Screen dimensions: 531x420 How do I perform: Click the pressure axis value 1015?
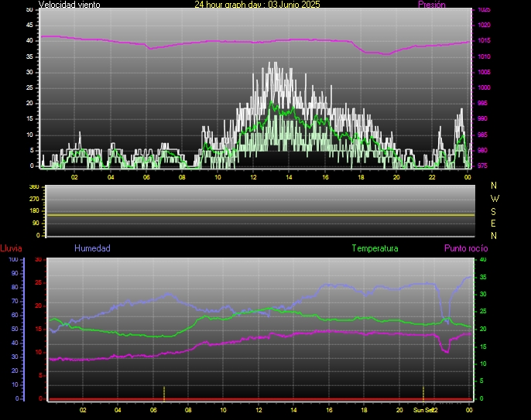(484, 41)
